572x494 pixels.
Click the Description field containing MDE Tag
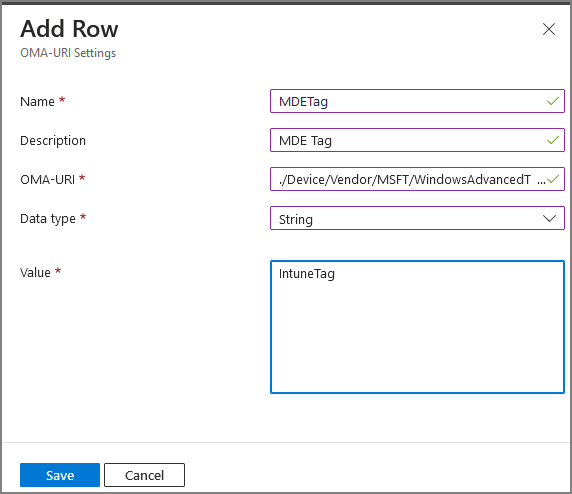coord(417,140)
